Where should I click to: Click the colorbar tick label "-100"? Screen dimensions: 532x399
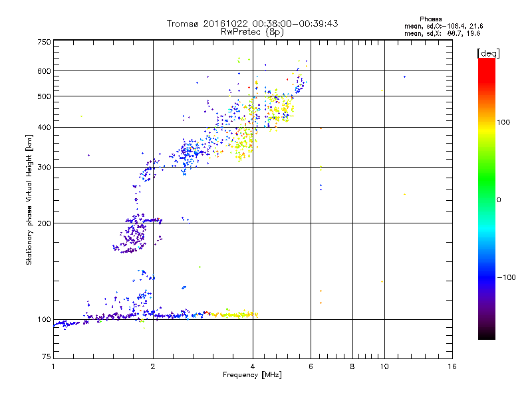507,277
